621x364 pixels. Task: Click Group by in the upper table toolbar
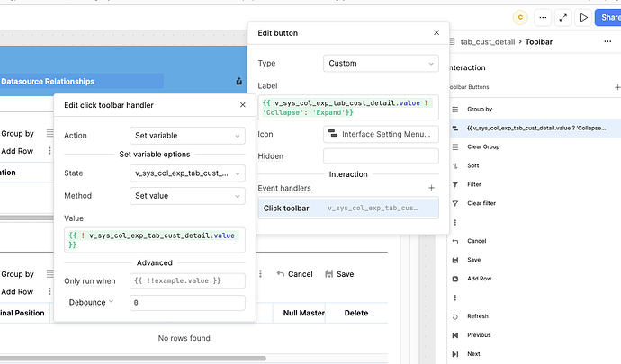coord(18,133)
